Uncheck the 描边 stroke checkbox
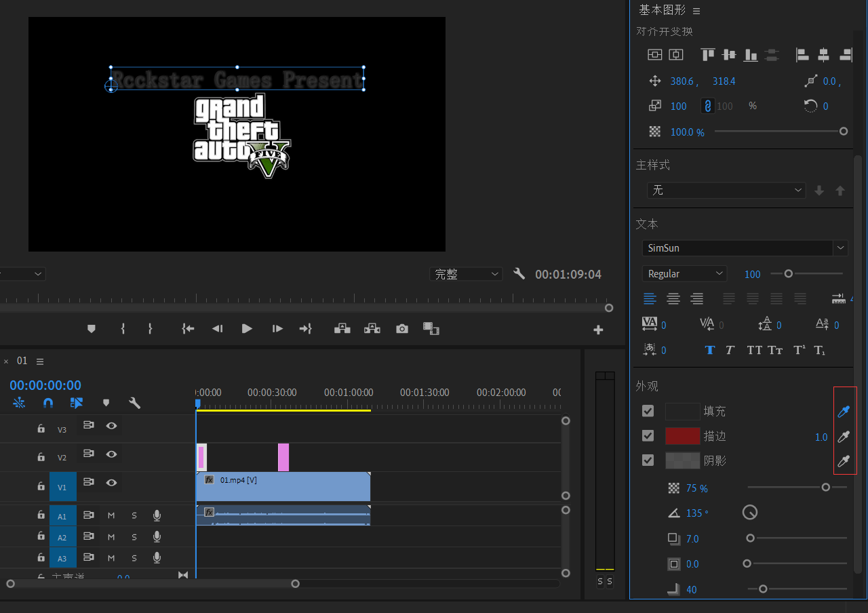868x613 pixels. [x=648, y=435]
